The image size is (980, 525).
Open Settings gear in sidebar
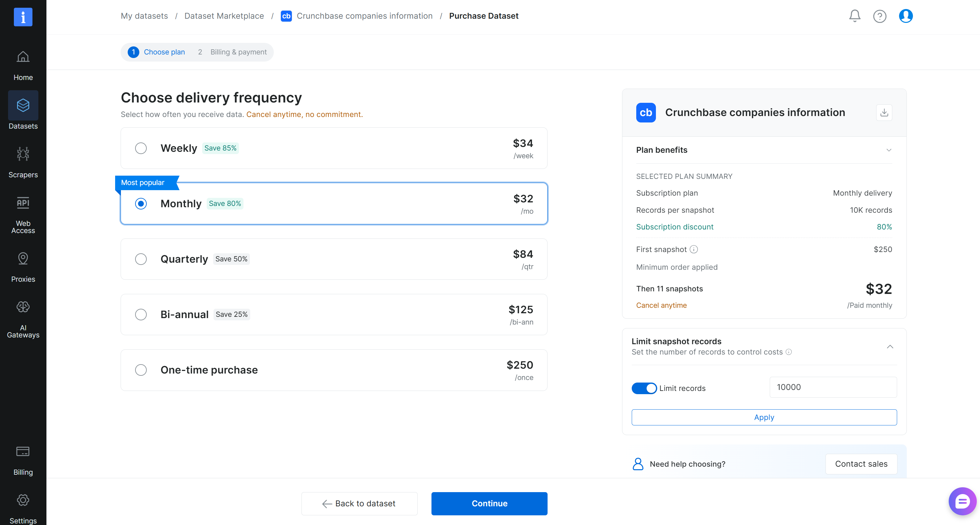(x=23, y=509)
